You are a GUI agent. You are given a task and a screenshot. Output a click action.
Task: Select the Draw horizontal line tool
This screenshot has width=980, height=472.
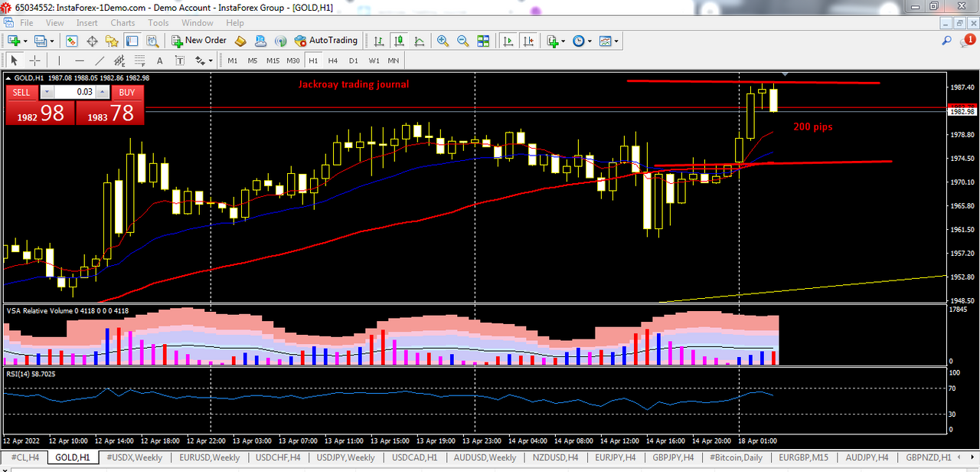tap(80, 61)
